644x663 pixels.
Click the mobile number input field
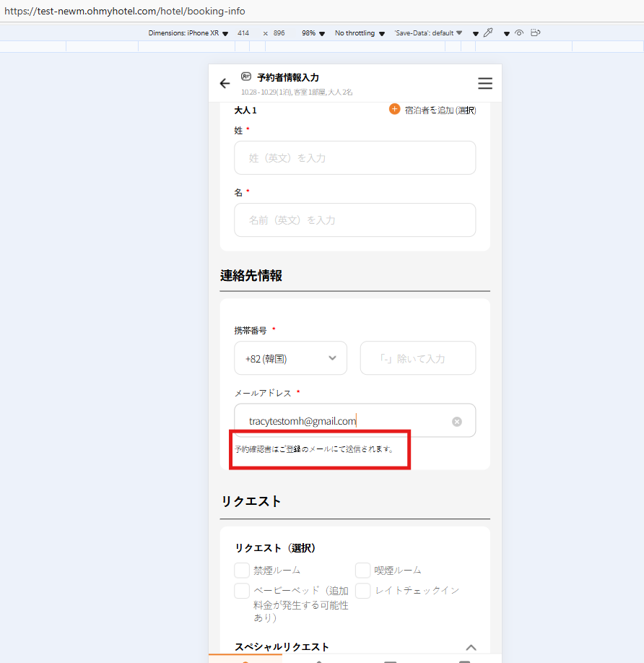point(418,358)
